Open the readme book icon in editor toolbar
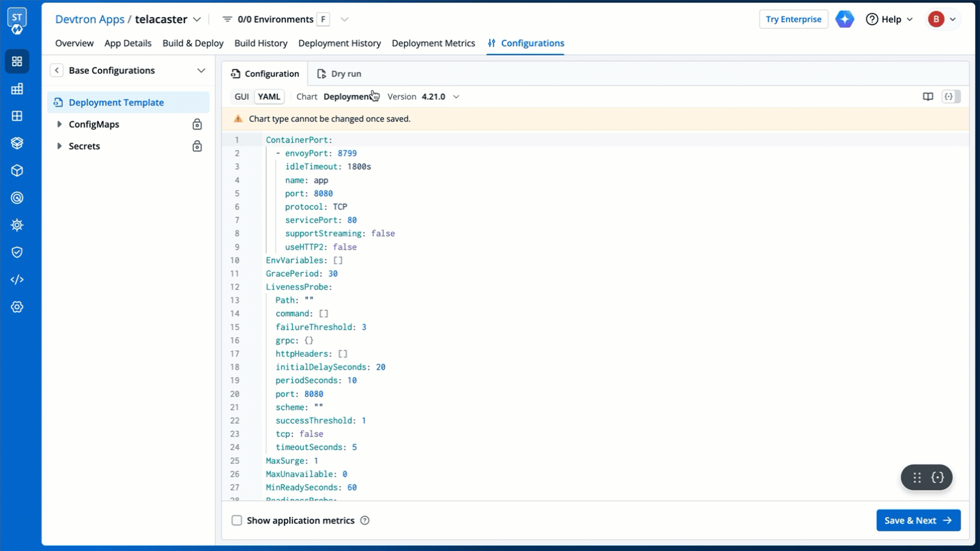The image size is (980, 551). coord(928,97)
